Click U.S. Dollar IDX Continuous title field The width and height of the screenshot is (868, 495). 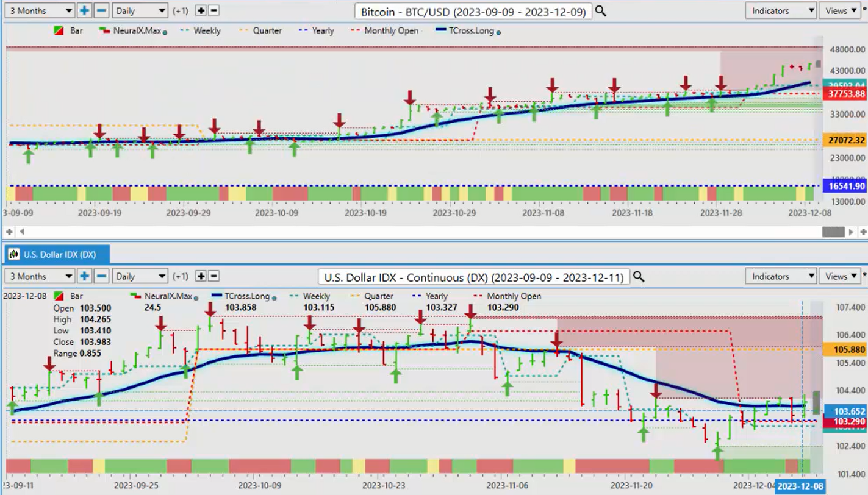[473, 277]
